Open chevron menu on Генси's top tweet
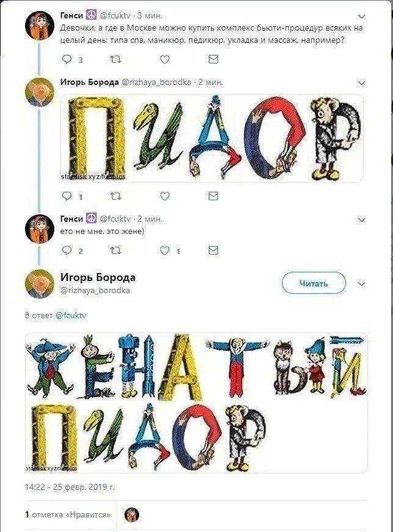This screenshot has height=532, width=393. pyautogui.click(x=361, y=16)
